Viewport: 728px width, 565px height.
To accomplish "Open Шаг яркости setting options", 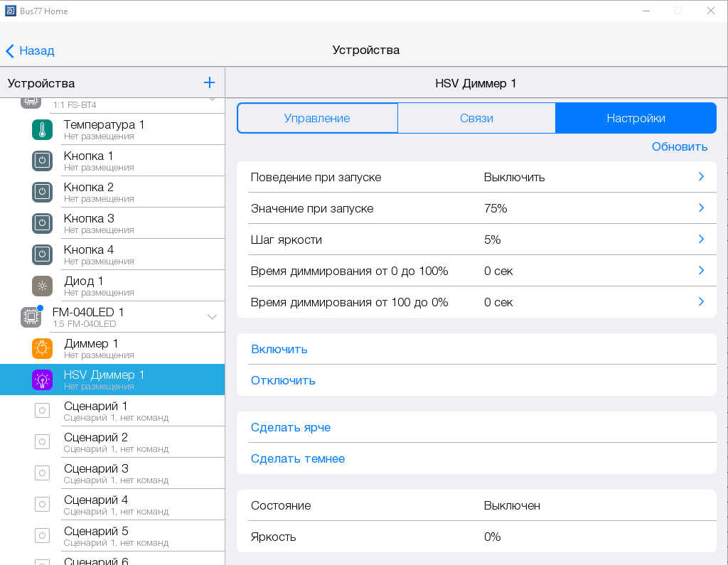I will [x=476, y=240].
